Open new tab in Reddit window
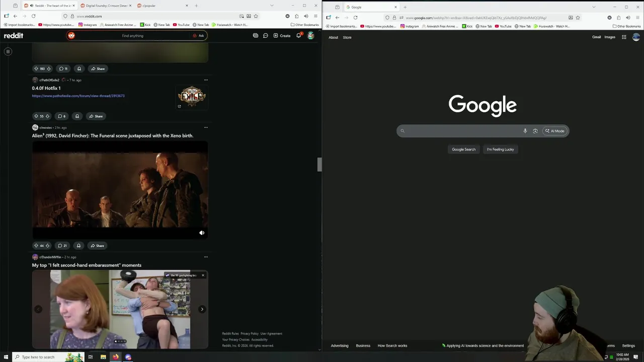Image resolution: width=644 pixels, height=362 pixels. pos(196,6)
